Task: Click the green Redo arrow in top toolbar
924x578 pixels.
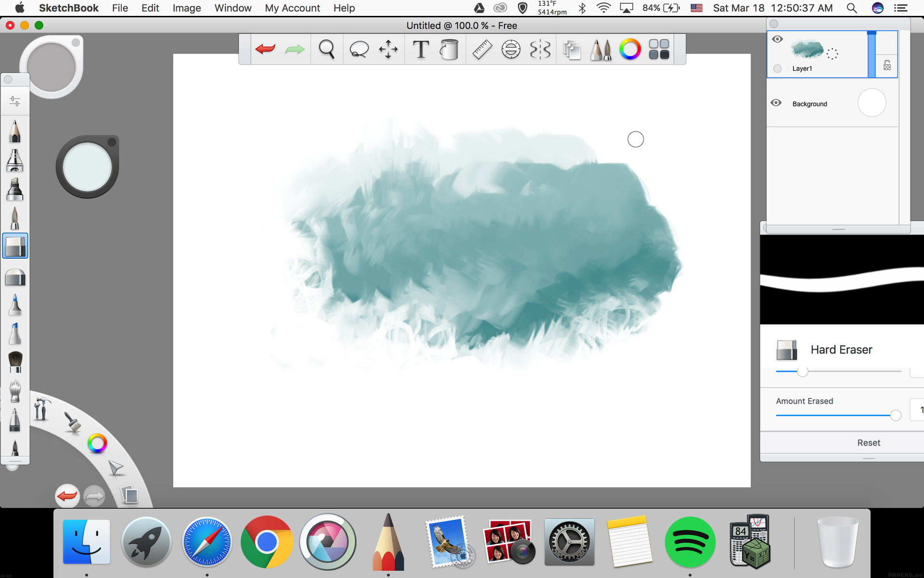Action: coord(295,49)
